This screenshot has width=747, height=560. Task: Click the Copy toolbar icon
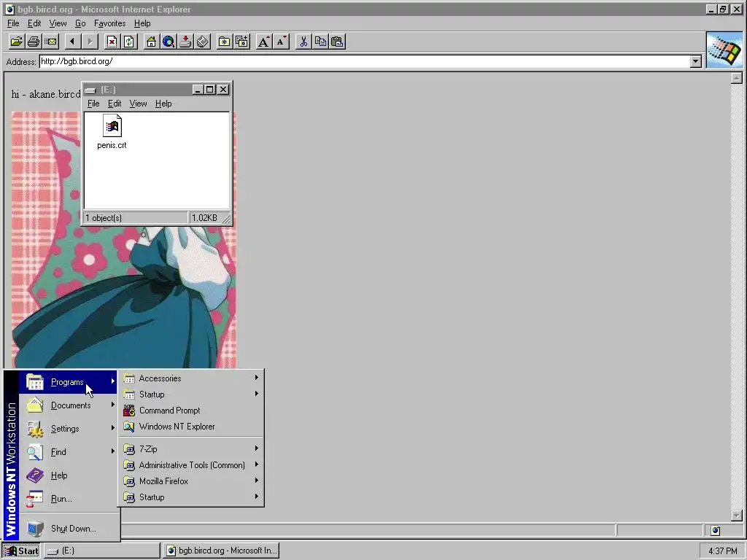click(x=320, y=42)
